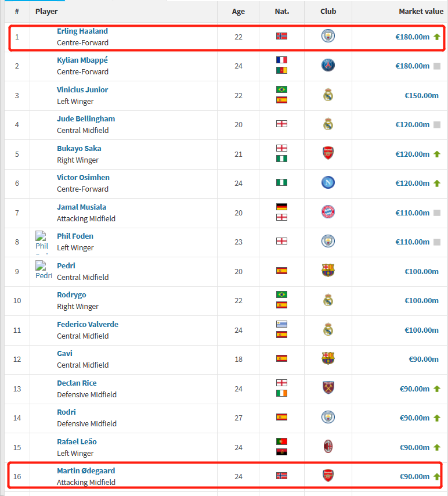Open Jude Bellingham's €120.00m market value
This screenshot has height=496, width=448.
tap(412, 124)
